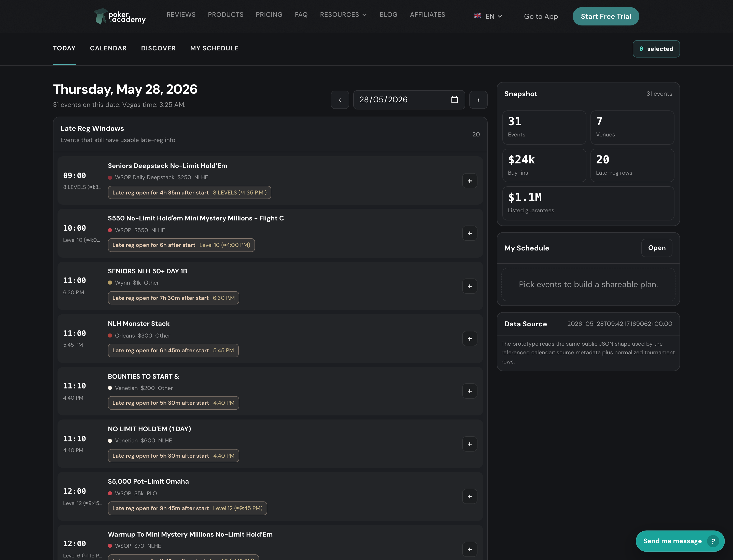
Task: Click the BOUNTIES TO START & title
Action: click(143, 376)
